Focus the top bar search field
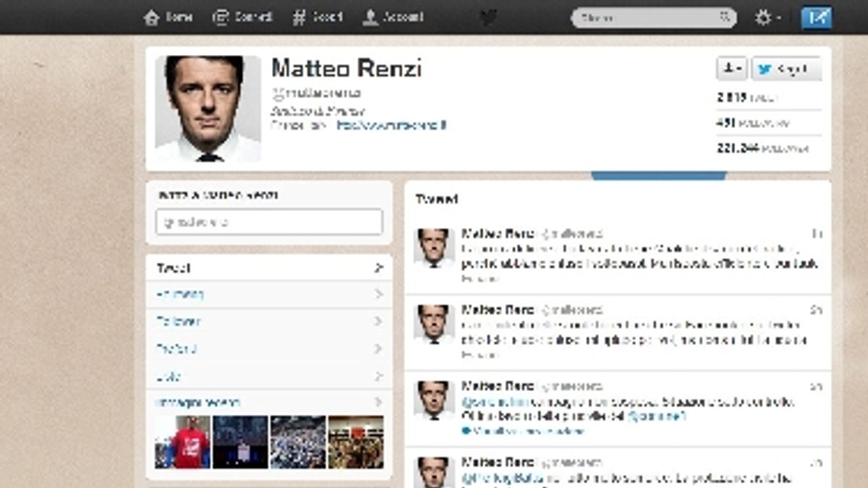Viewport: 868px width, 488px height. pyautogui.click(x=654, y=17)
